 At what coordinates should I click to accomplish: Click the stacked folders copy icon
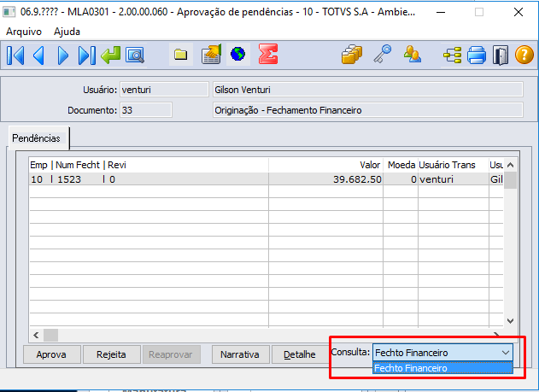(x=352, y=55)
